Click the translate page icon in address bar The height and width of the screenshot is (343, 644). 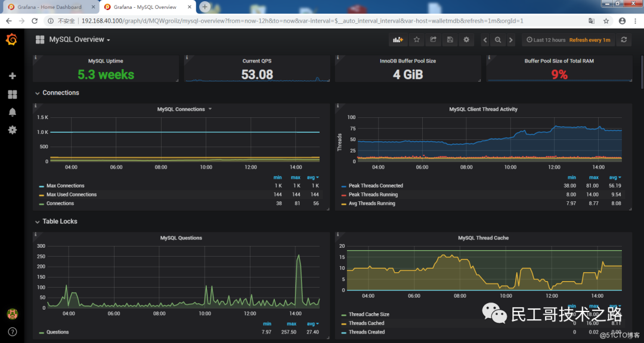[592, 21]
